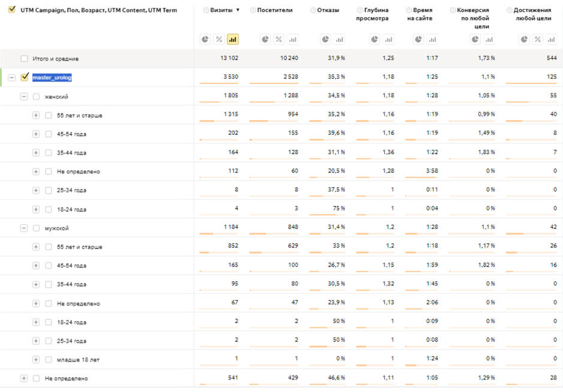The width and height of the screenshot is (563, 392).
Task: Click the 55 лет и старше label under женский
Action: [79, 115]
